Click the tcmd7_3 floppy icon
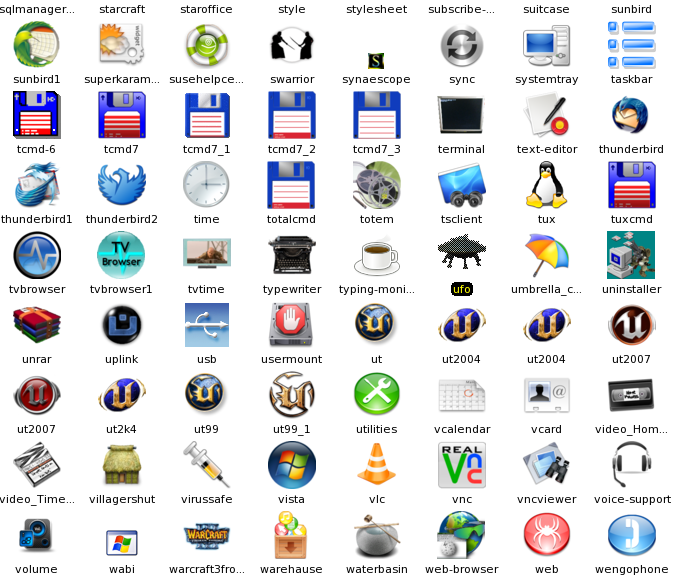 377,115
